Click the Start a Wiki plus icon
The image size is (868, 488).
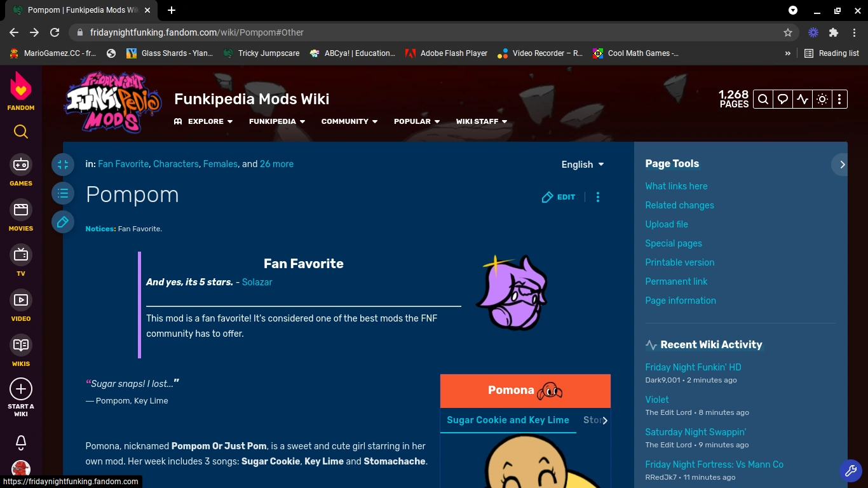[21, 389]
